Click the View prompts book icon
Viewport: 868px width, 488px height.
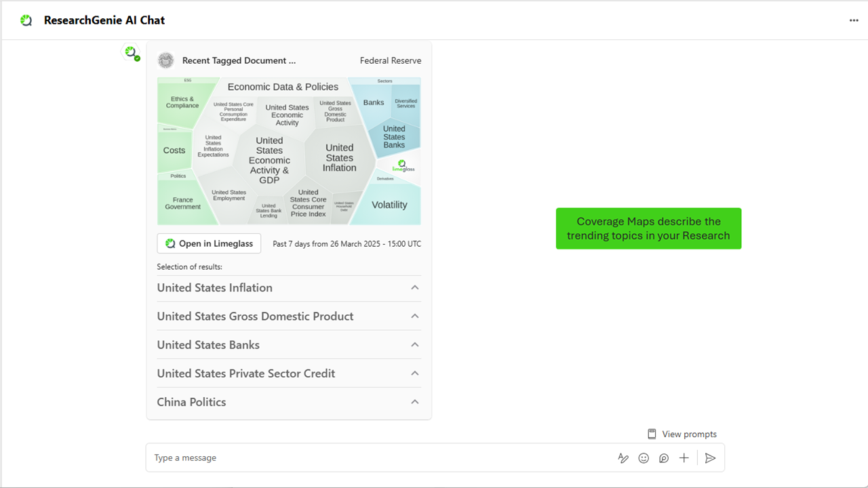652,434
